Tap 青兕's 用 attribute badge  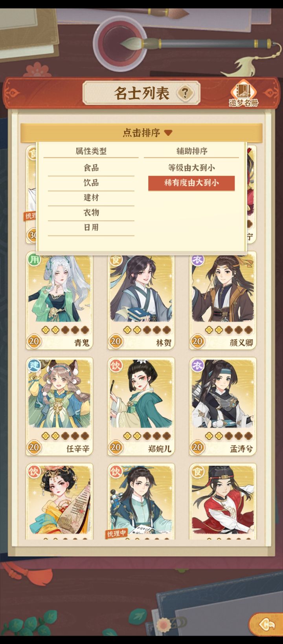(x=34, y=260)
